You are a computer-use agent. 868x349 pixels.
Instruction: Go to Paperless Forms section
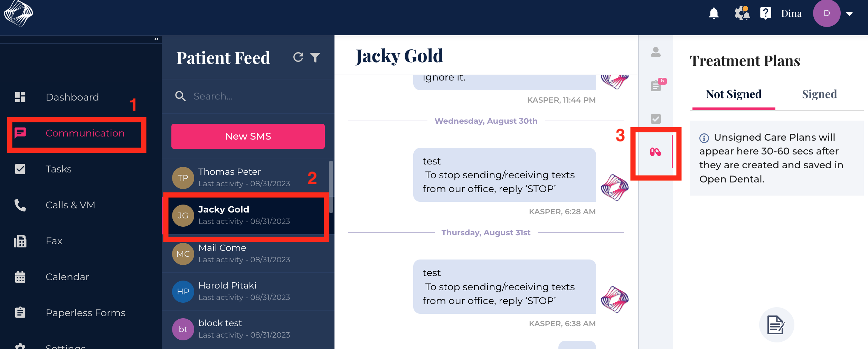(x=85, y=313)
